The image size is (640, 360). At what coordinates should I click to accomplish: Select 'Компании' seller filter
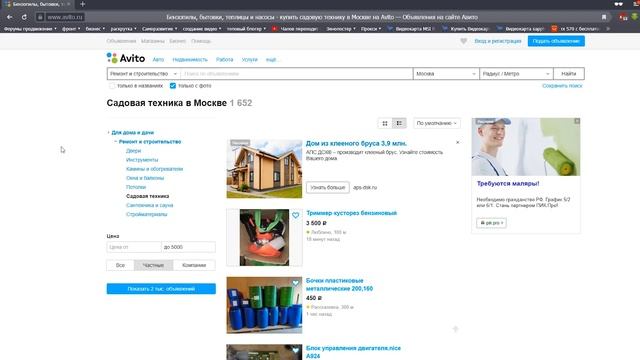pyautogui.click(x=194, y=265)
